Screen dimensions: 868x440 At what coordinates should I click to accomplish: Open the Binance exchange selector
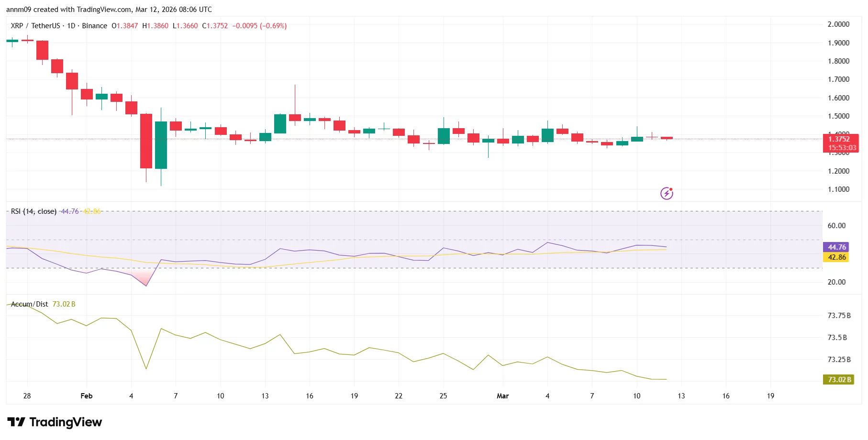tap(94, 25)
